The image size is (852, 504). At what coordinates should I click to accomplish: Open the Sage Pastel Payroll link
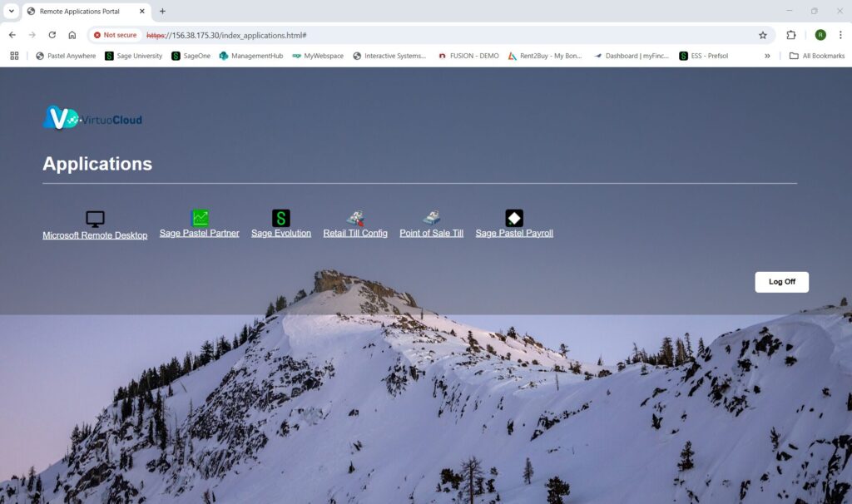click(514, 234)
